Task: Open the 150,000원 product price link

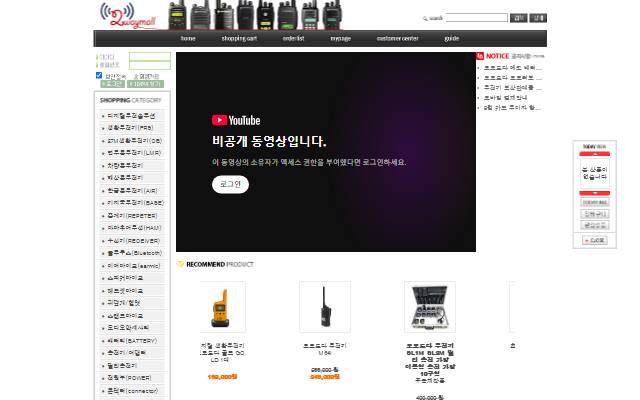Action: pos(222,377)
